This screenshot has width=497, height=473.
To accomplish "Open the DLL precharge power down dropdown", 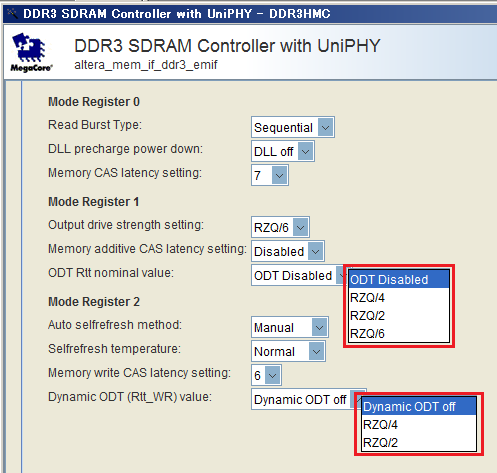I will point(283,151).
